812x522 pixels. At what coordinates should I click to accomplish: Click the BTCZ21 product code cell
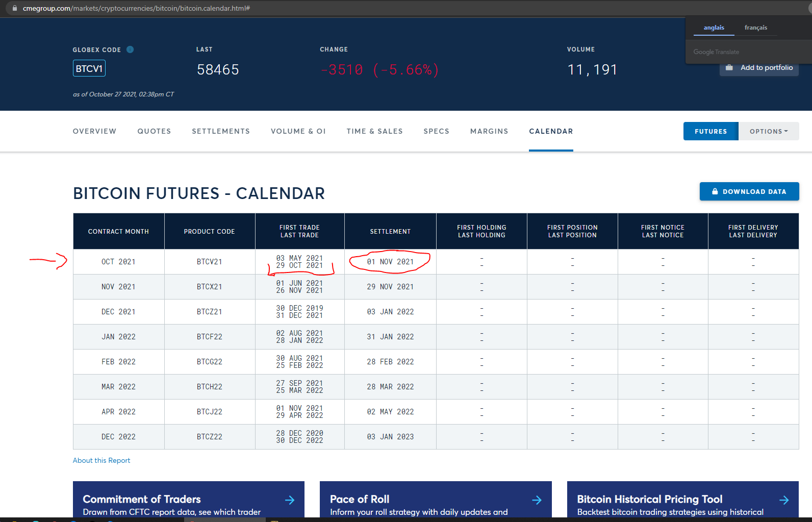click(x=210, y=312)
